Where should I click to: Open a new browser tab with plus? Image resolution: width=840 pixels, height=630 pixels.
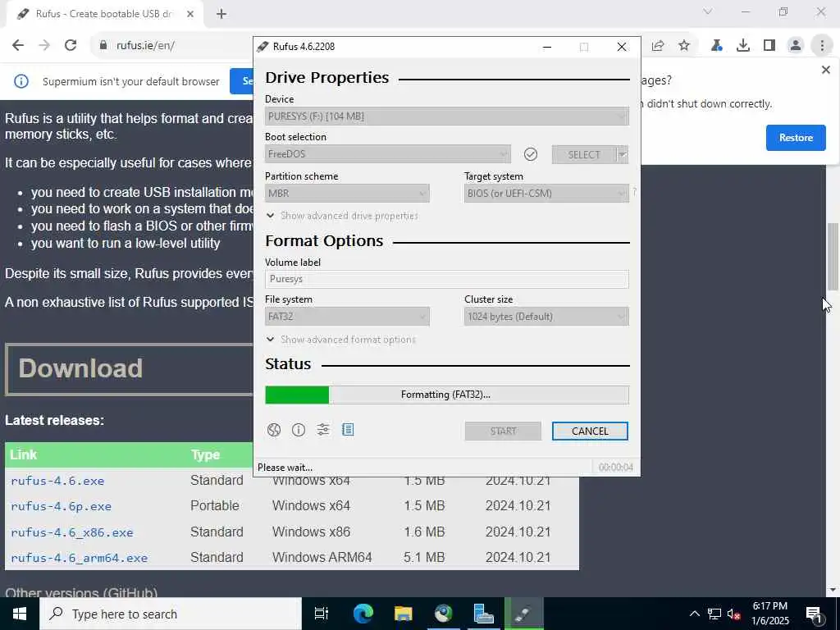click(x=221, y=14)
